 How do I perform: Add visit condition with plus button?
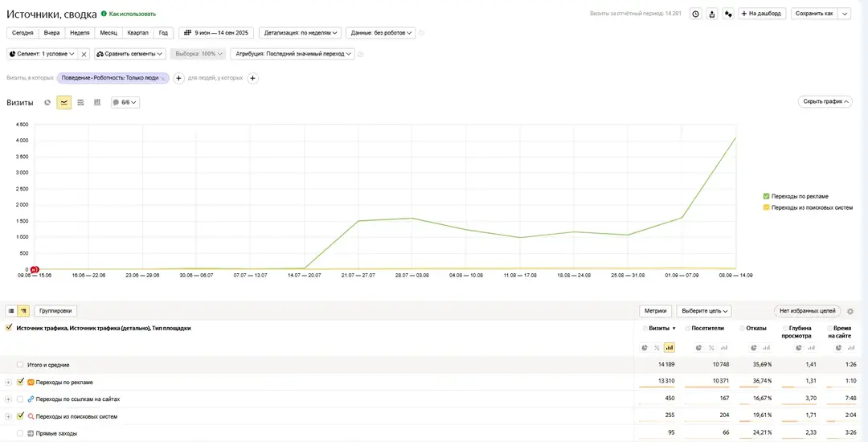point(179,78)
